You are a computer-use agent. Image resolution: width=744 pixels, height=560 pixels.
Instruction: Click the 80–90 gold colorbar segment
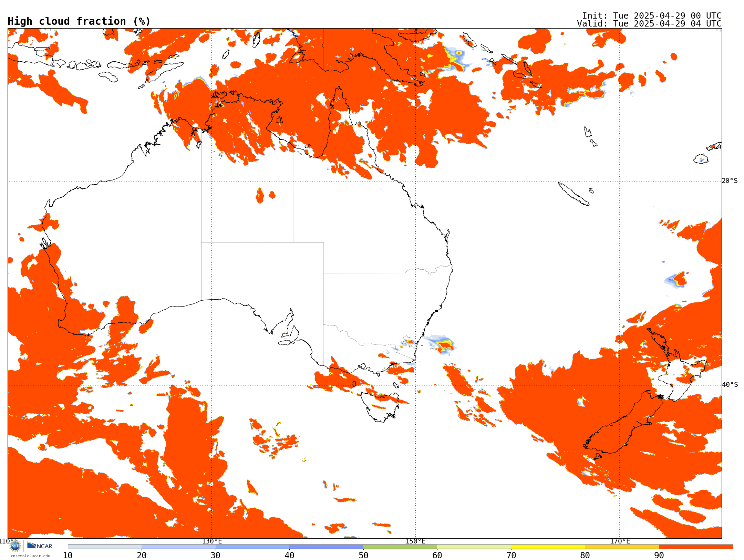point(622,547)
